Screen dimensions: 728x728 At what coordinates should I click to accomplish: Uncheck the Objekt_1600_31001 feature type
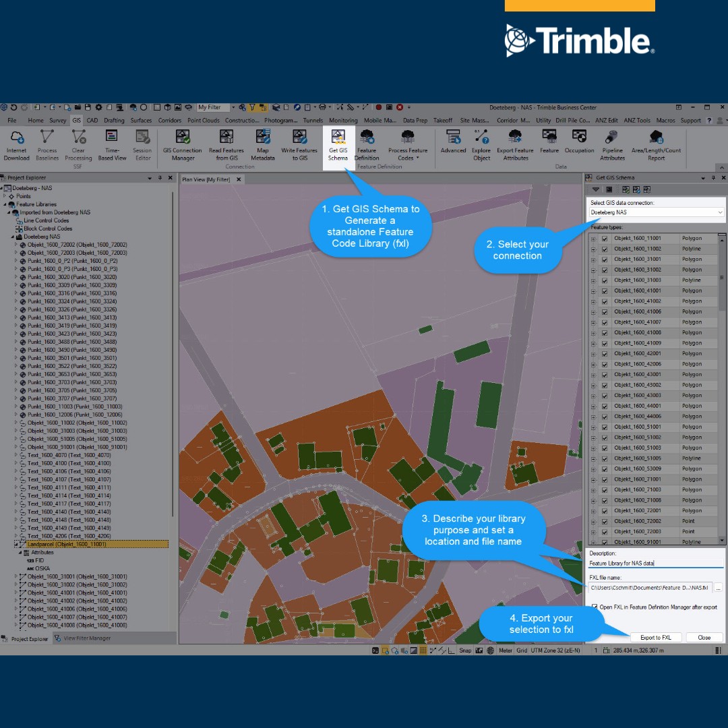(605, 260)
